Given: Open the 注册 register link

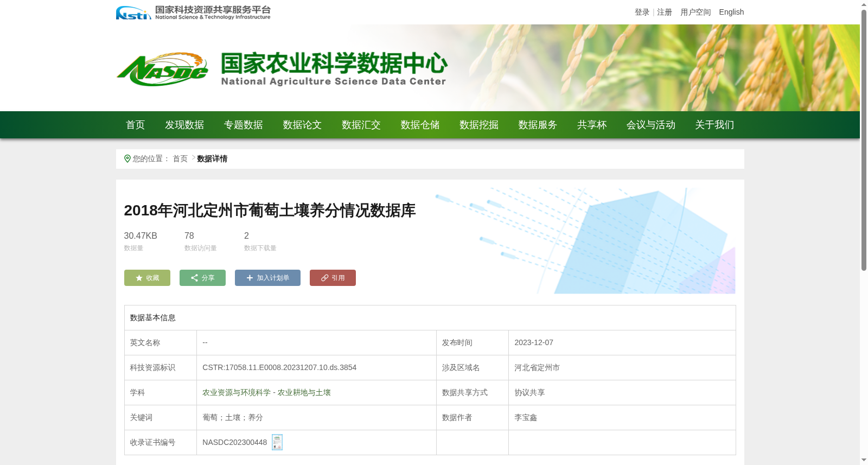Looking at the screenshot, I should (x=665, y=12).
